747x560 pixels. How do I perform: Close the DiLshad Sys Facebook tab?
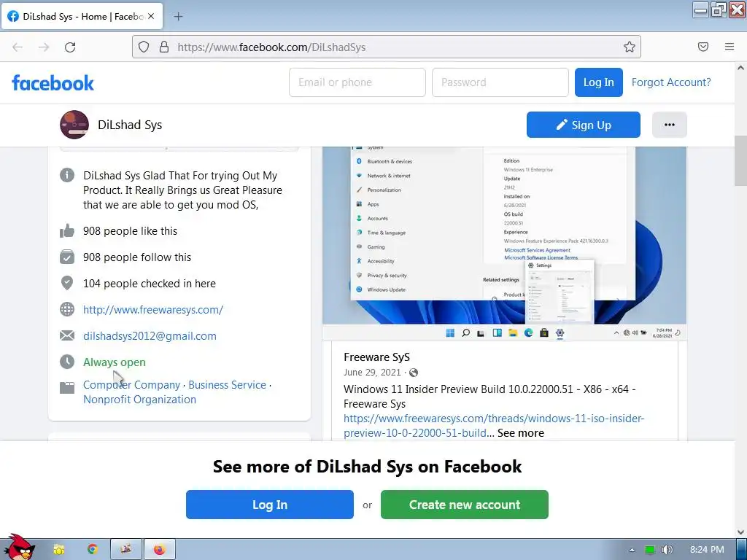[151, 16]
